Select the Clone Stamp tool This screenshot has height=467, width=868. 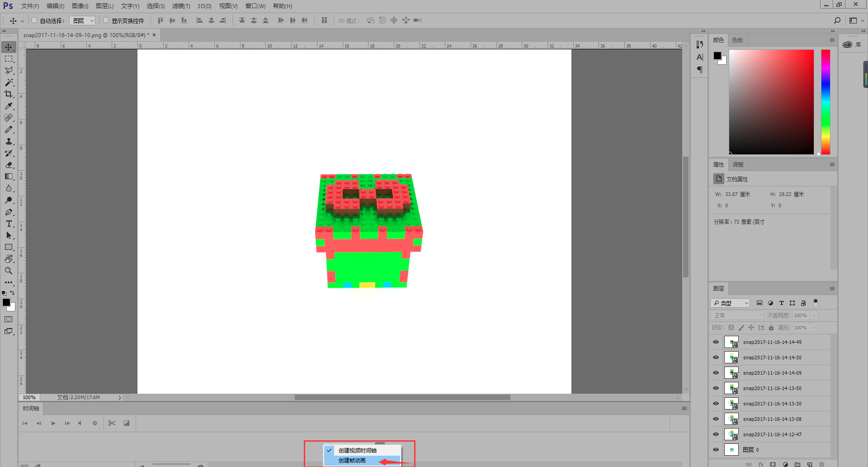click(x=9, y=141)
